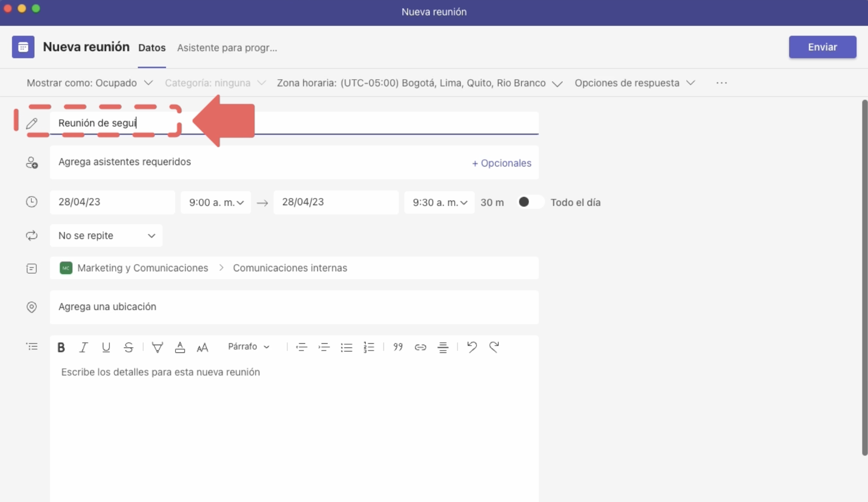868x502 pixels.
Task: Click the horizontal rule alignment icon
Action: tap(443, 347)
